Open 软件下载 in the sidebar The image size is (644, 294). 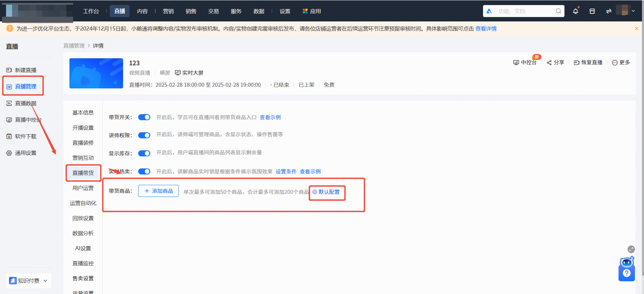tap(21, 136)
